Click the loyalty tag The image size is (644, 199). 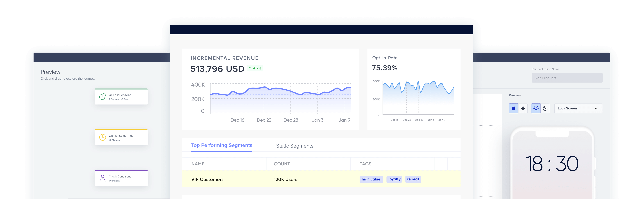394,179
